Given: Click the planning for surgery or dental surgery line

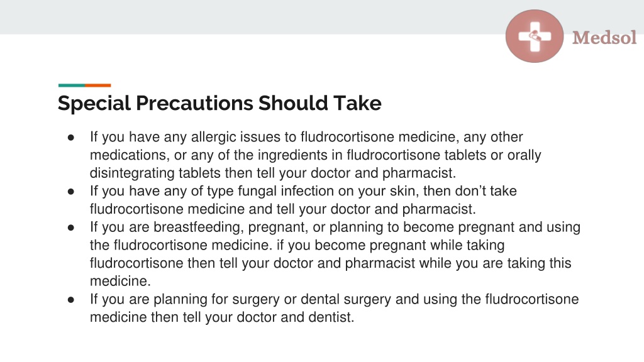Looking at the screenshot, I should click(x=335, y=300).
